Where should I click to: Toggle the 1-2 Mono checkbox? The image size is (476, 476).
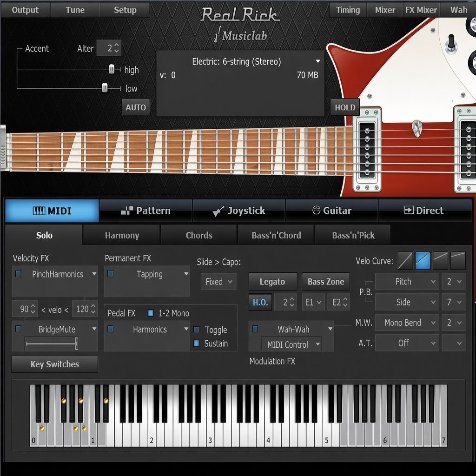click(x=151, y=313)
